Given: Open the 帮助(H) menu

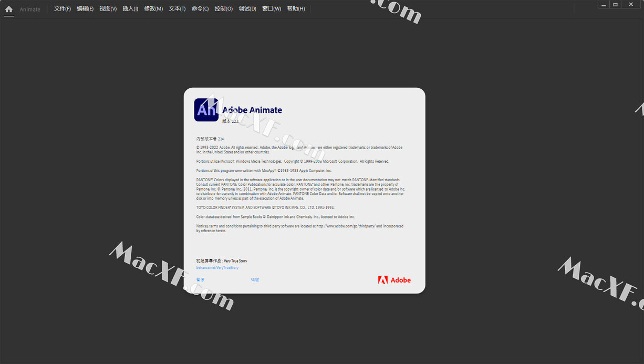Looking at the screenshot, I should [x=296, y=9].
